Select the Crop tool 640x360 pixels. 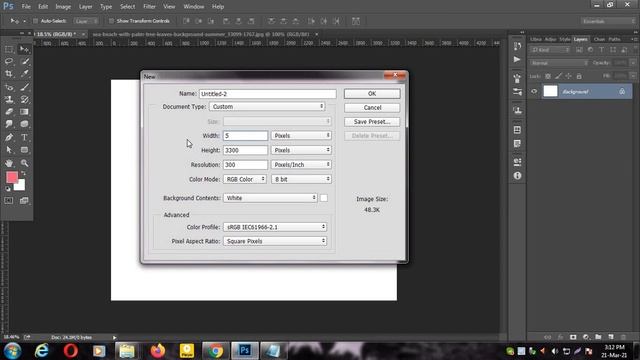[9, 74]
